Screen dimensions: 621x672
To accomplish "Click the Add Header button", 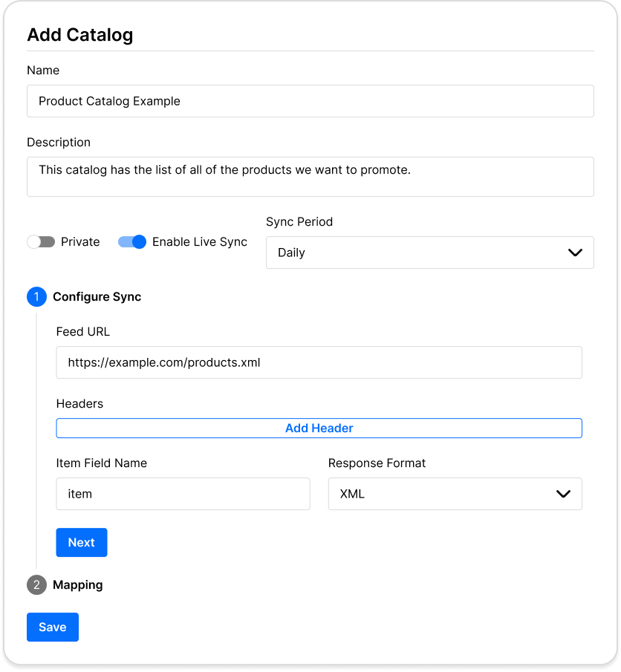I will coord(319,428).
